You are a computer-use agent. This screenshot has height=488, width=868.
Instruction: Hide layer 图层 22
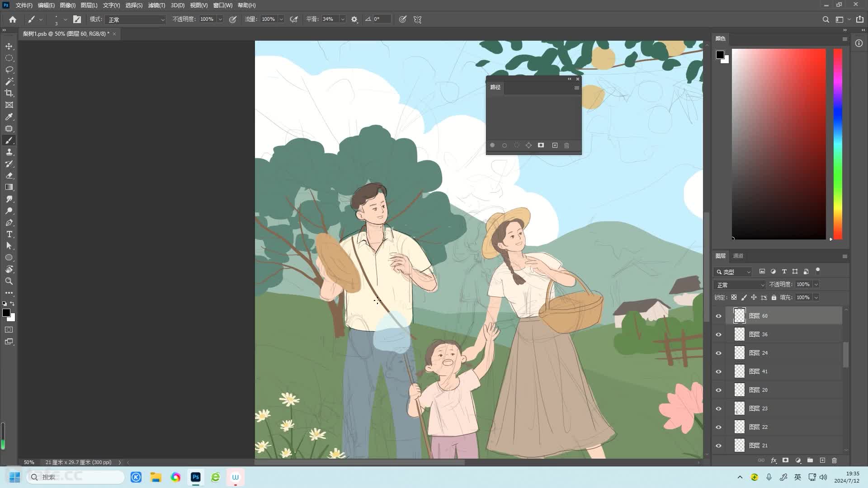click(x=718, y=427)
